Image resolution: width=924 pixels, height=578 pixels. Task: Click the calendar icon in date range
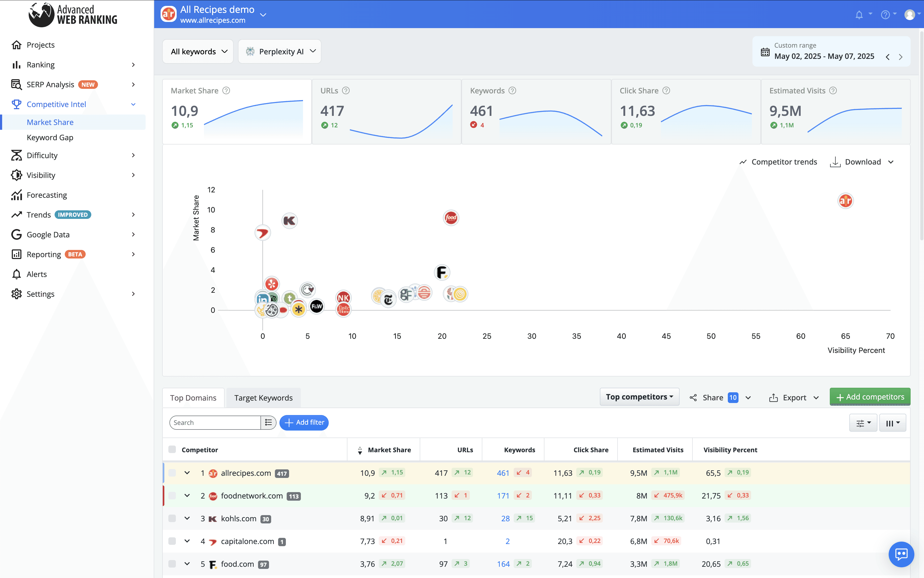765,52
